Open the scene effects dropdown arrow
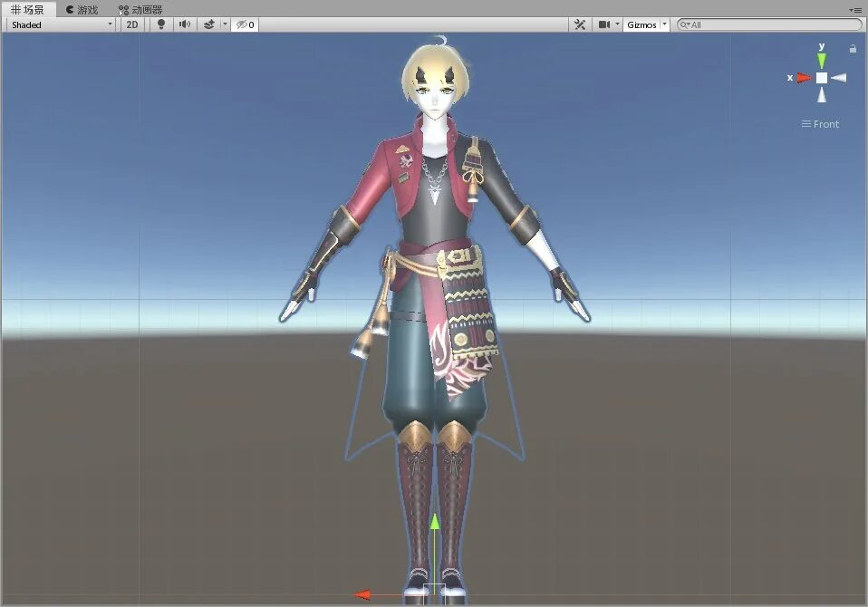 tap(225, 24)
